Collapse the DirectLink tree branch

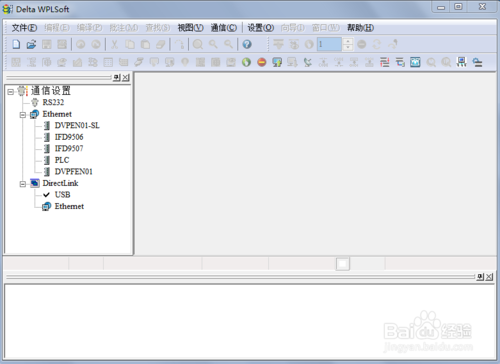[x=23, y=184]
